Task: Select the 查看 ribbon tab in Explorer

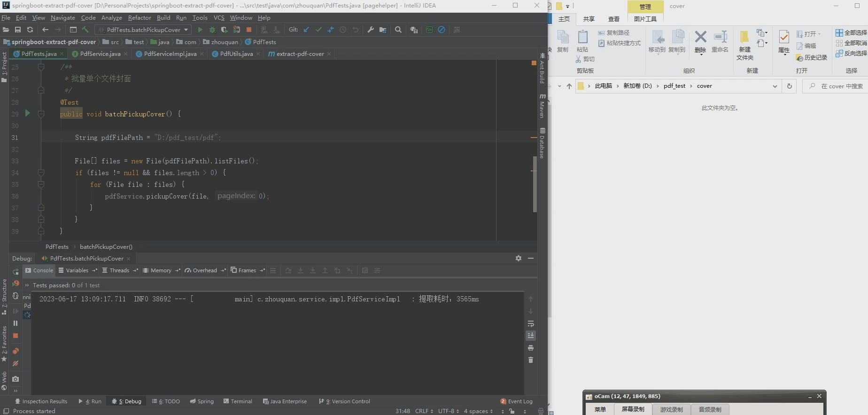Action: coord(613,19)
